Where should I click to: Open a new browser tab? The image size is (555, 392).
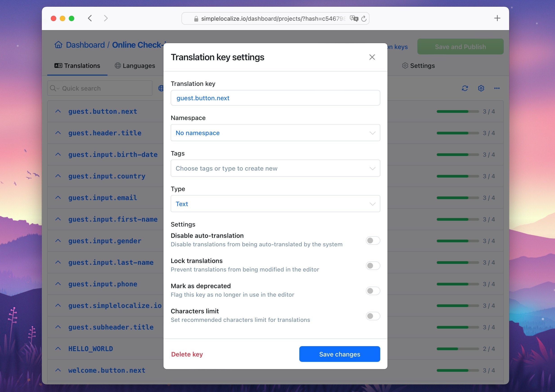pyautogui.click(x=497, y=18)
